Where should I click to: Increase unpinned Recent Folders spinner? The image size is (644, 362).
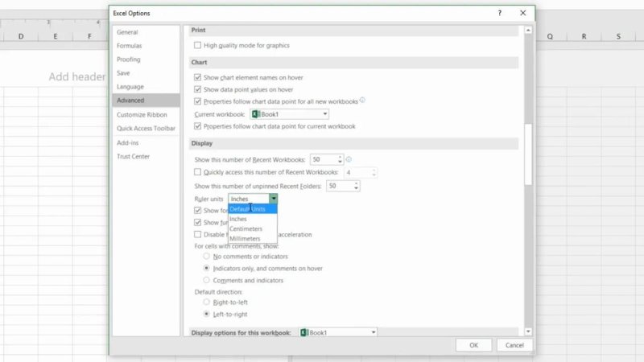point(356,183)
